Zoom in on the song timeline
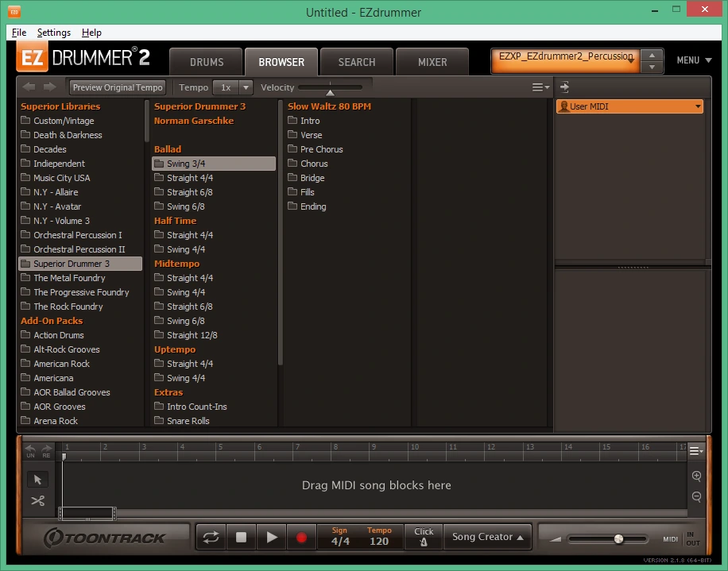Image resolution: width=728 pixels, height=571 pixels. click(x=696, y=476)
